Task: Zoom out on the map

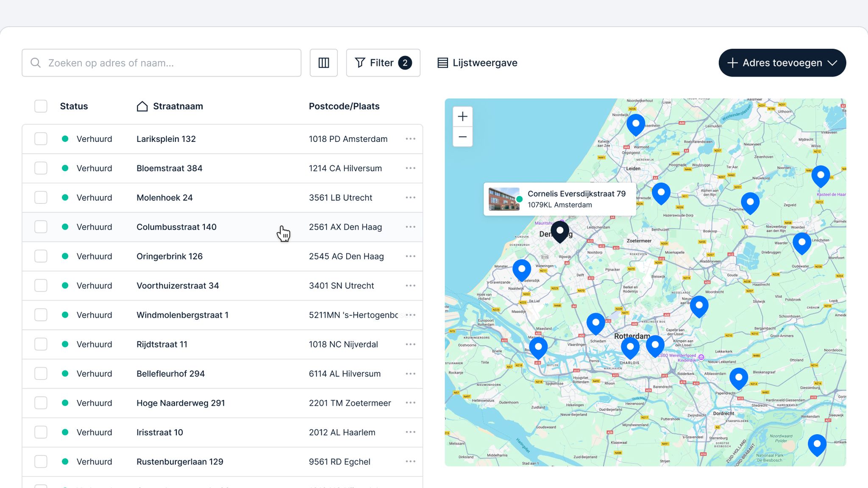Action: click(x=462, y=137)
